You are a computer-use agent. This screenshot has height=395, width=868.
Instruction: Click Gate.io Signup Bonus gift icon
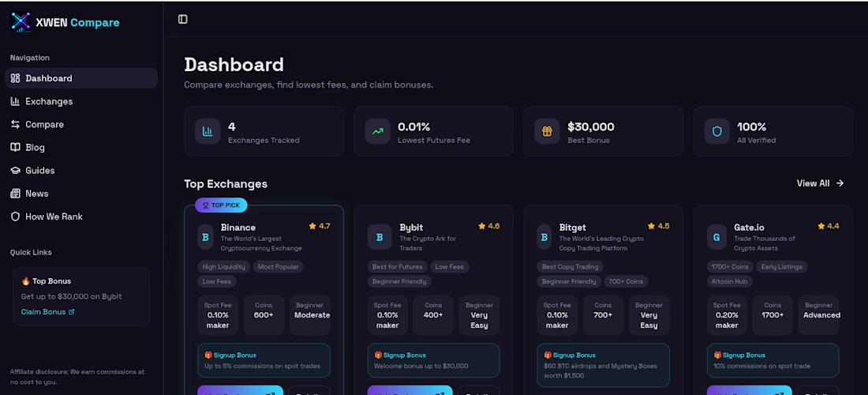point(717,355)
